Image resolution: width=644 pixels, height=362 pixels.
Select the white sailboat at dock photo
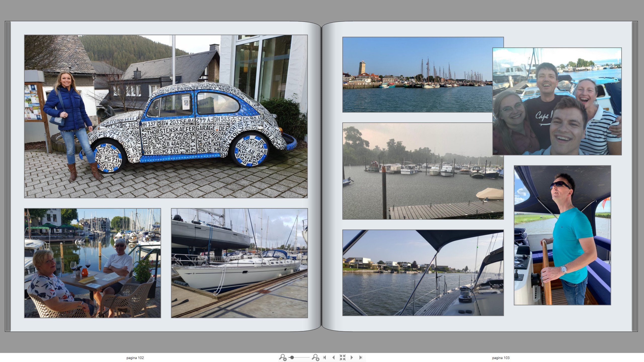click(239, 263)
